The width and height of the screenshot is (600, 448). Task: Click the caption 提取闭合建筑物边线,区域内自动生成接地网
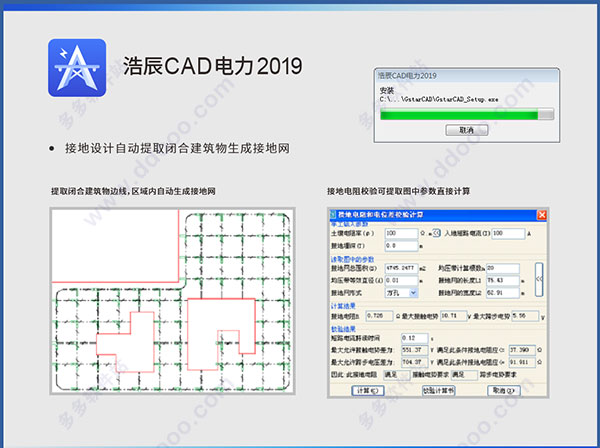pyautogui.click(x=134, y=191)
